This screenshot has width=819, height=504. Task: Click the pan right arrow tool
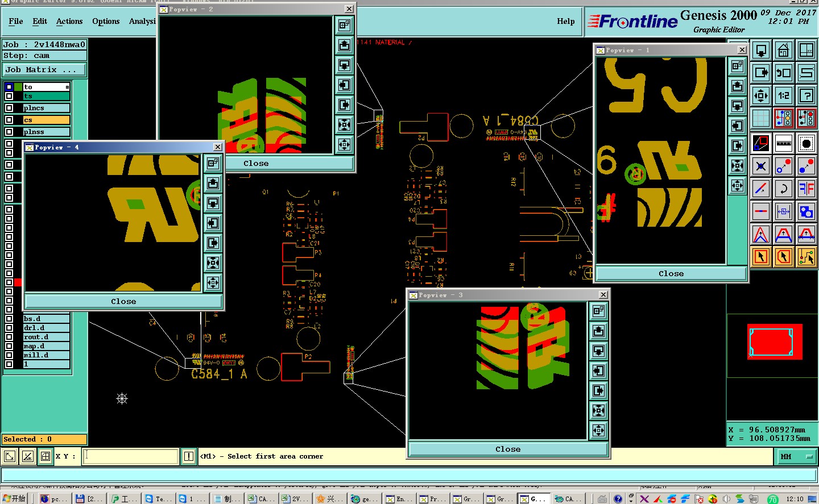pyautogui.click(x=760, y=73)
